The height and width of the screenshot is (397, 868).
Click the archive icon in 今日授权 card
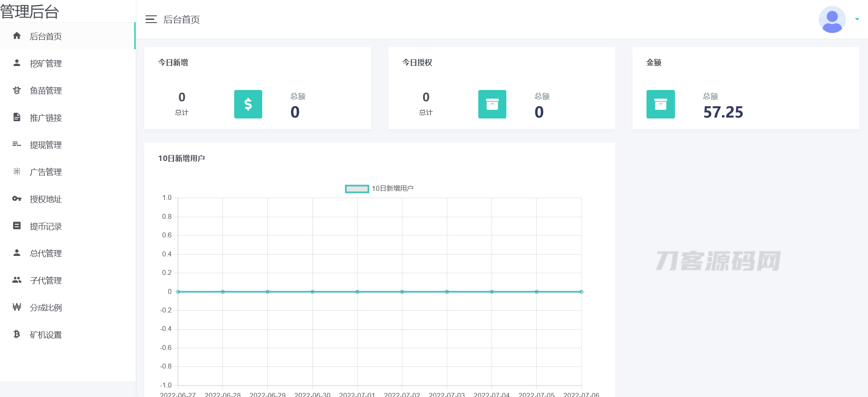tap(492, 104)
